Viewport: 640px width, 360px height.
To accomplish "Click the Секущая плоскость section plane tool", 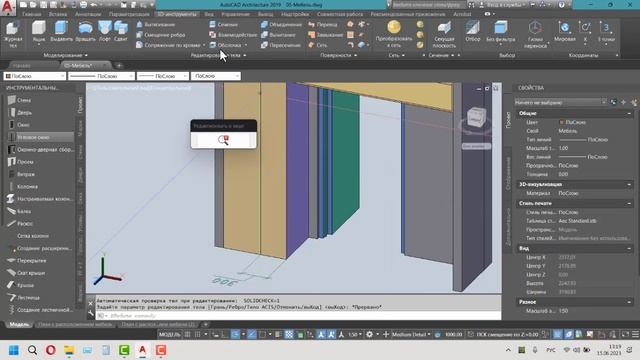I will pos(444,34).
